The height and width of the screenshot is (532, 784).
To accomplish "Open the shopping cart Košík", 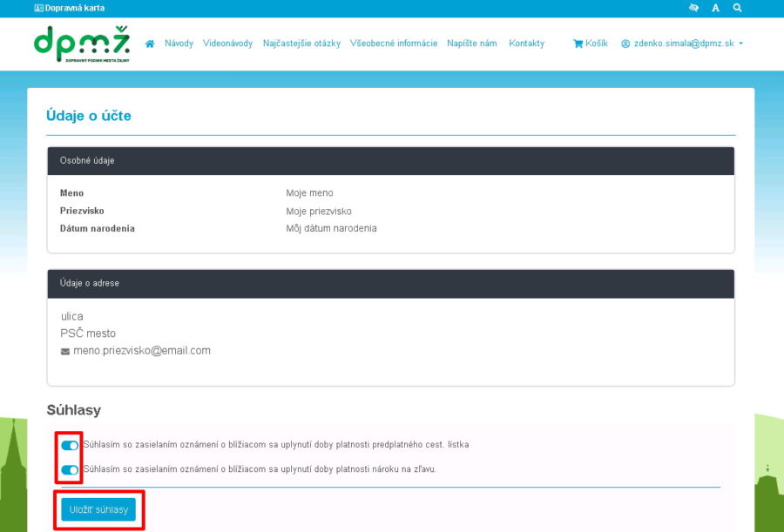I will point(591,44).
